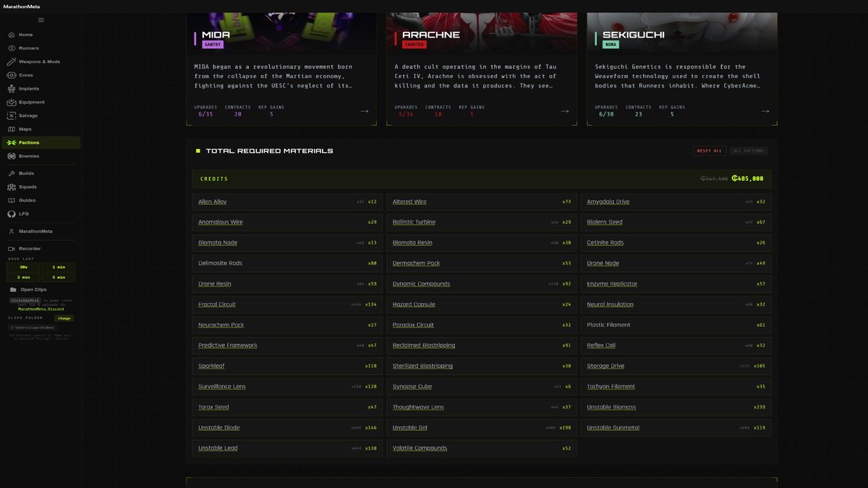Click the Reset All button
Screen dimensions: 868x488
(708, 151)
